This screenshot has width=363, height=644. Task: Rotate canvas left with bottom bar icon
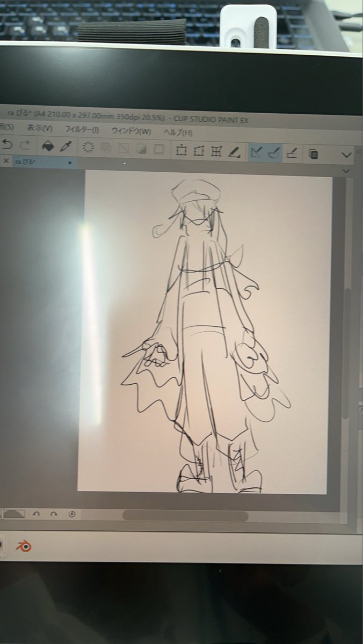click(37, 514)
